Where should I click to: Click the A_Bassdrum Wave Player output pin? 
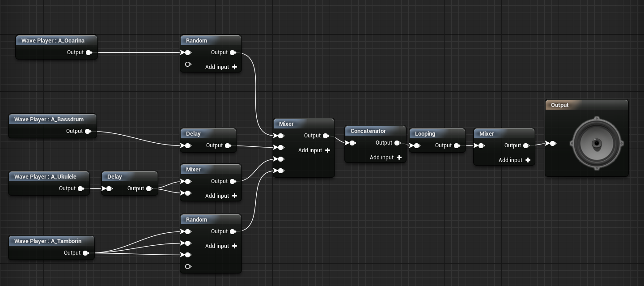pos(88,131)
